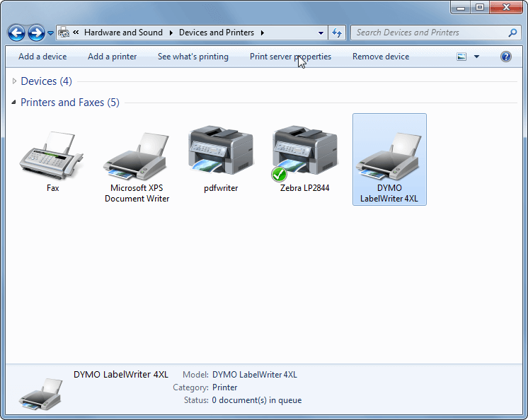Change your view icon button
Image resolution: width=528 pixels, height=420 pixels.
(461, 57)
